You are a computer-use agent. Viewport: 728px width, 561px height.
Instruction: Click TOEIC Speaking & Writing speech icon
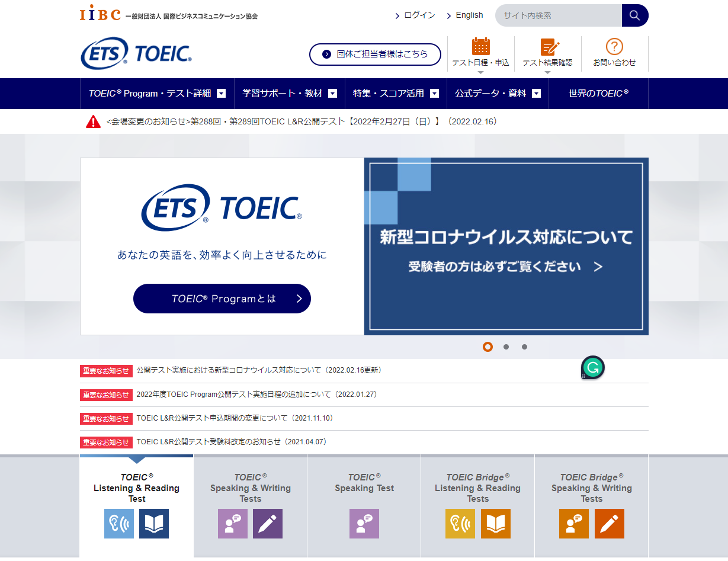[233, 524]
